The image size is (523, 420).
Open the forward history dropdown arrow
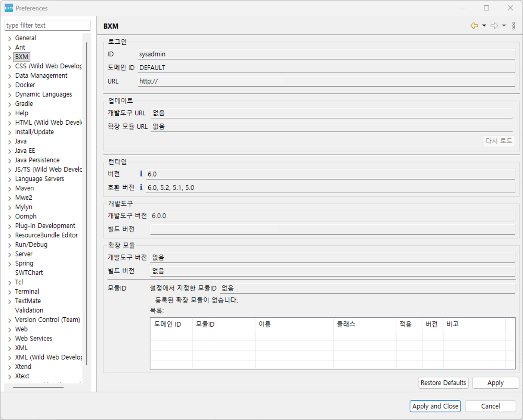(504, 26)
